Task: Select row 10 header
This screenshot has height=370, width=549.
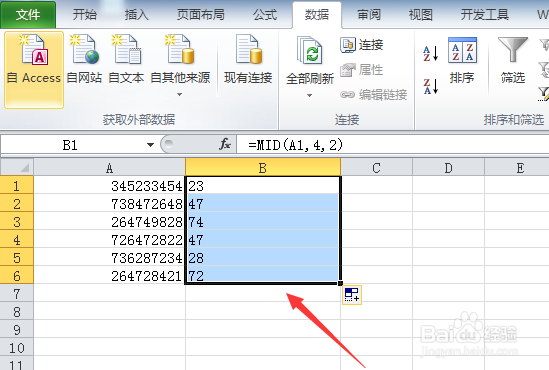Action: (x=17, y=347)
